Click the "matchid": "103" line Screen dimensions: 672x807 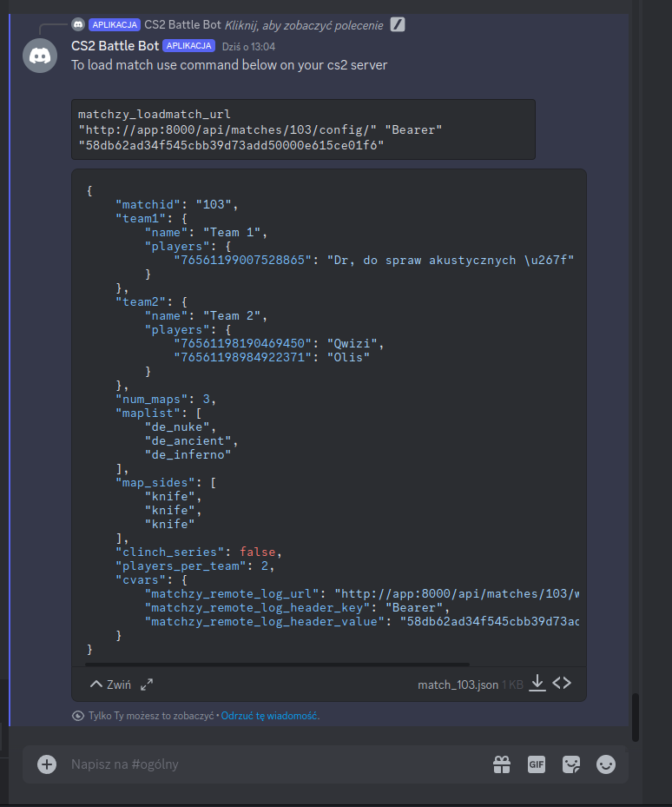pyautogui.click(x=176, y=205)
